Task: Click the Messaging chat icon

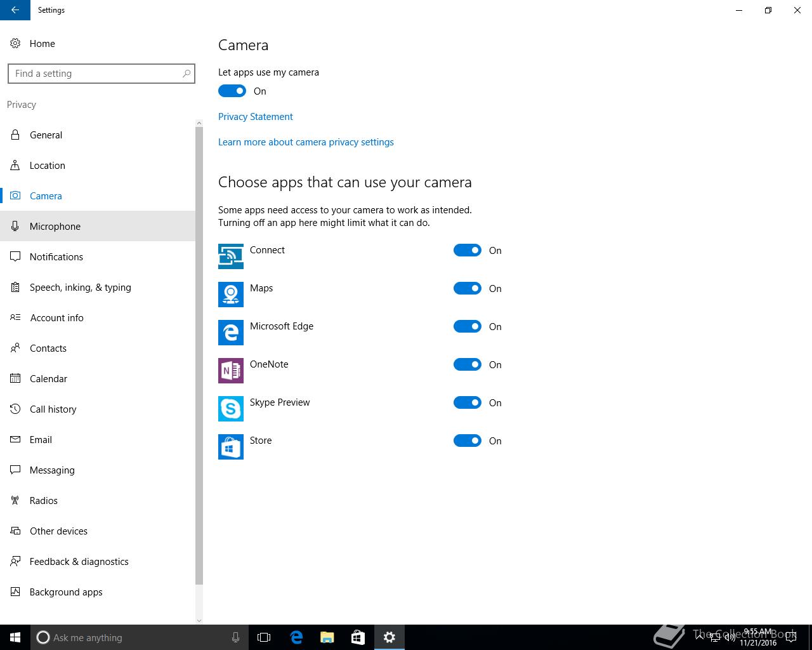Action: pos(15,470)
